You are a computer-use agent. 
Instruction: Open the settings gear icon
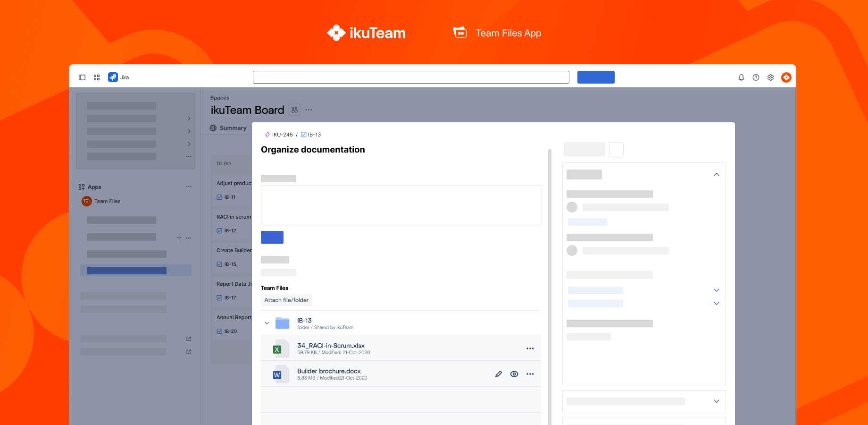pyautogui.click(x=771, y=77)
